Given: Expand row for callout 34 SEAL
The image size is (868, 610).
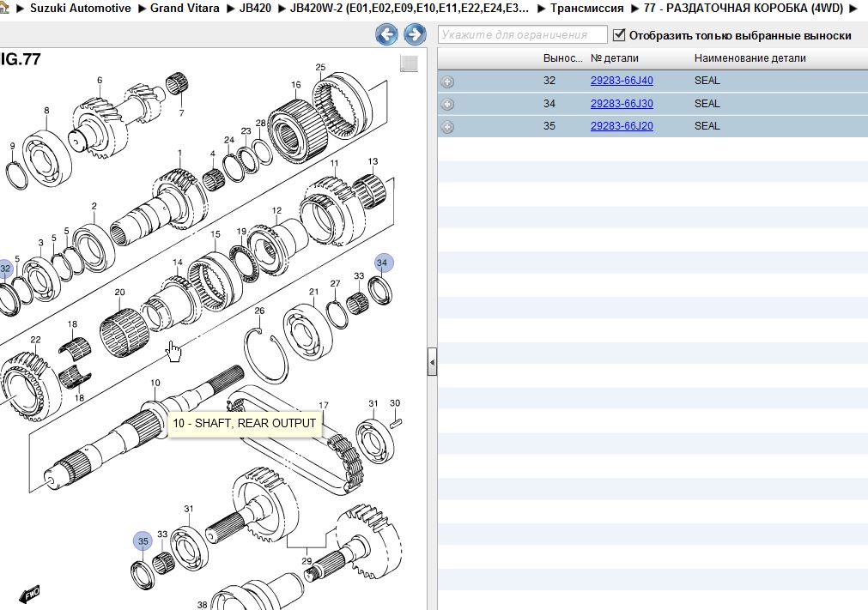Looking at the screenshot, I should [x=447, y=104].
